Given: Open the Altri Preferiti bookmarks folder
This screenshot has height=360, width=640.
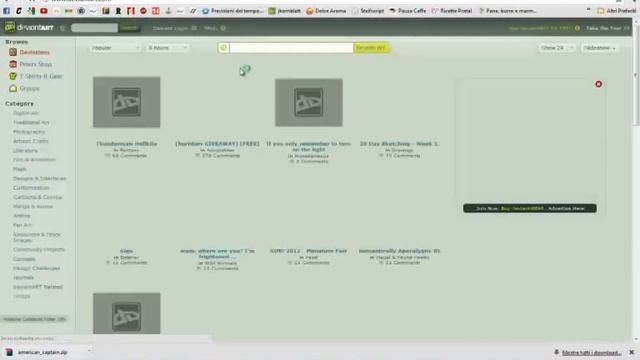Looking at the screenshot, I should click(x=616, y=11).
